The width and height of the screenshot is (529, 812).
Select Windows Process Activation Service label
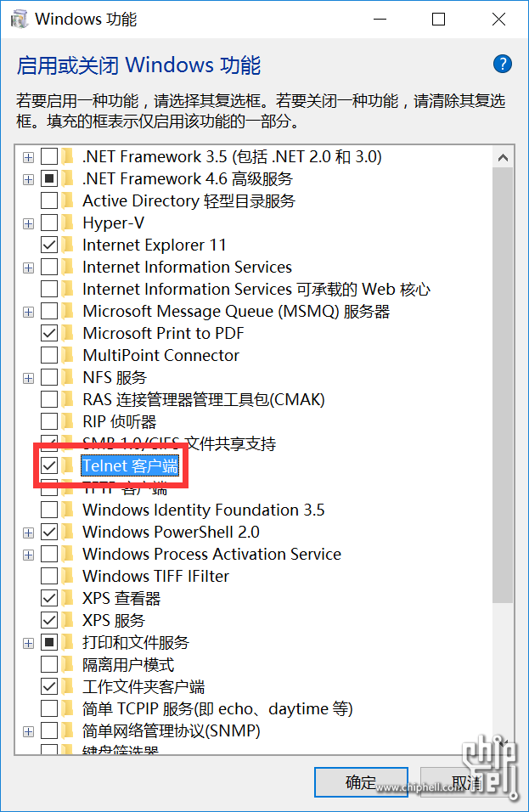tap(211, 554)
